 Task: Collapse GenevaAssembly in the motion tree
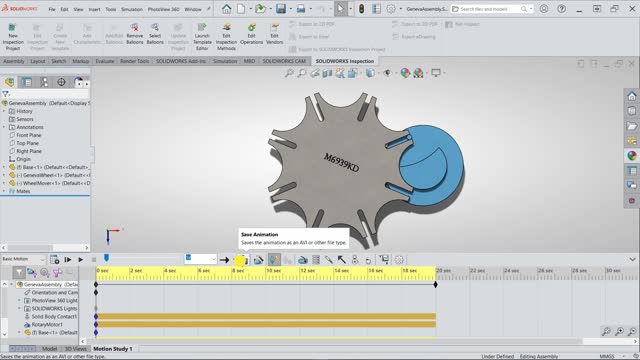(11, 284)
